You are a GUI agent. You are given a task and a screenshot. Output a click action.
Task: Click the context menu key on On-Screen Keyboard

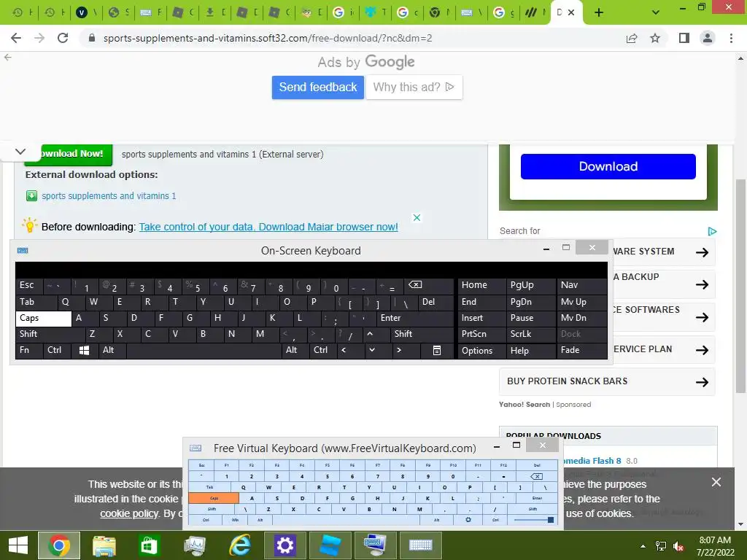tap(436, 351)
